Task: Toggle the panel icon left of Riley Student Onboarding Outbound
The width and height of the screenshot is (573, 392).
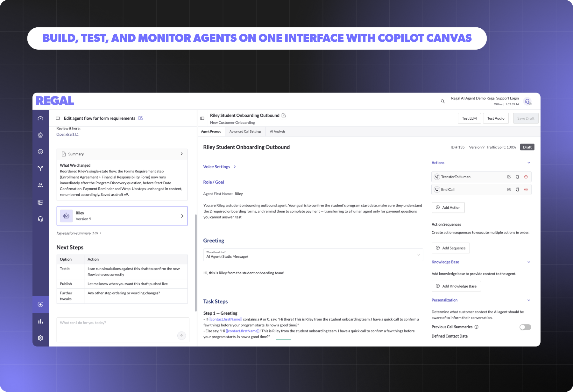Action: coord(202,118)
